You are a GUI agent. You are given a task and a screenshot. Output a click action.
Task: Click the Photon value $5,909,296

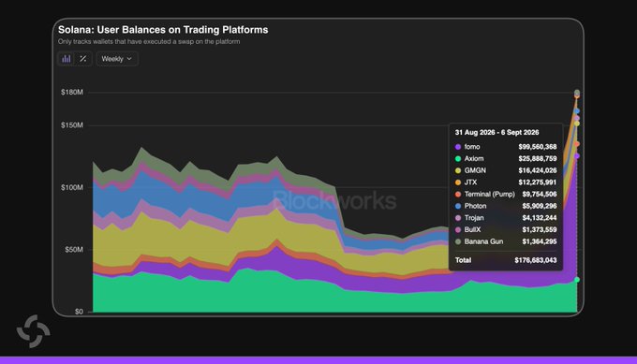(539, 206)
